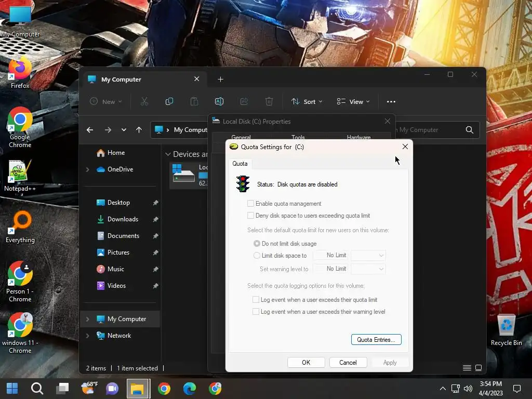Screen dimensions: 532x399
Task: Click the Rename icon in Explorer toolbar
Action: [219, 101]
